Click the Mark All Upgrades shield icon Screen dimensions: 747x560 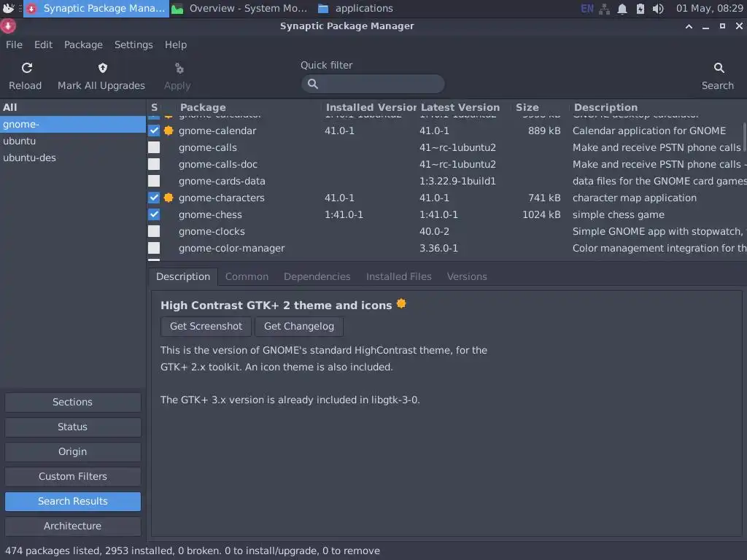click(102, 68)
